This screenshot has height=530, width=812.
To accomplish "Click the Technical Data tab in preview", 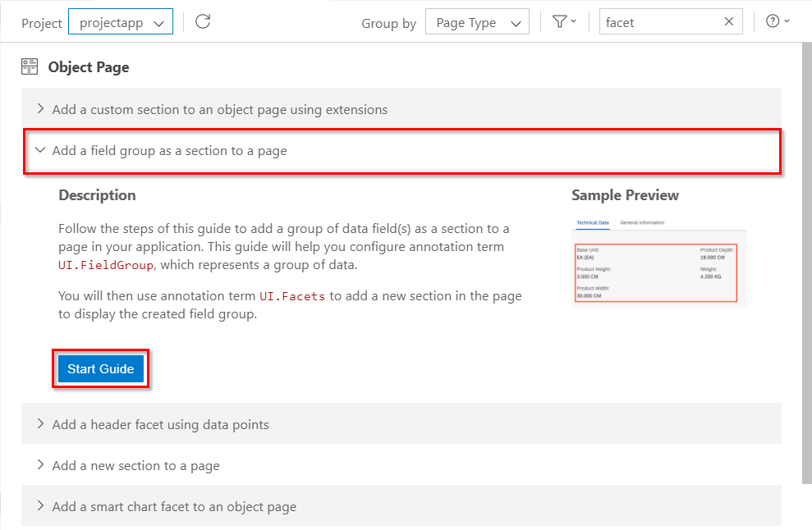I will [x=593, y=222].
